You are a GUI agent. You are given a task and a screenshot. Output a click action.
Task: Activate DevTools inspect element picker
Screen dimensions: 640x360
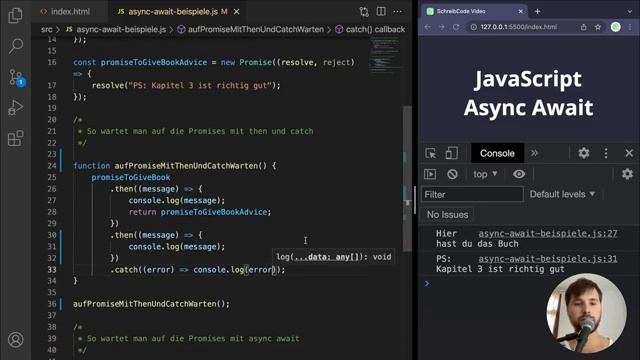tap(431, 153)
